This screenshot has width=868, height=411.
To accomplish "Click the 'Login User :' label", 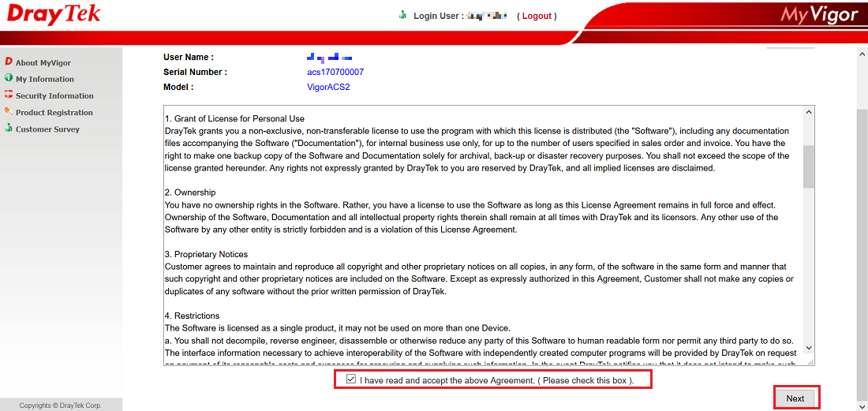I will 439,16.
